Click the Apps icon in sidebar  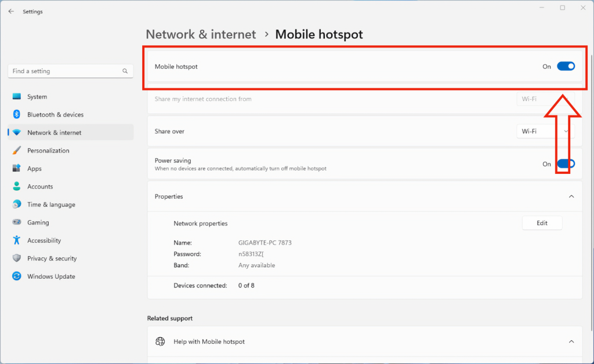[17, 168]
